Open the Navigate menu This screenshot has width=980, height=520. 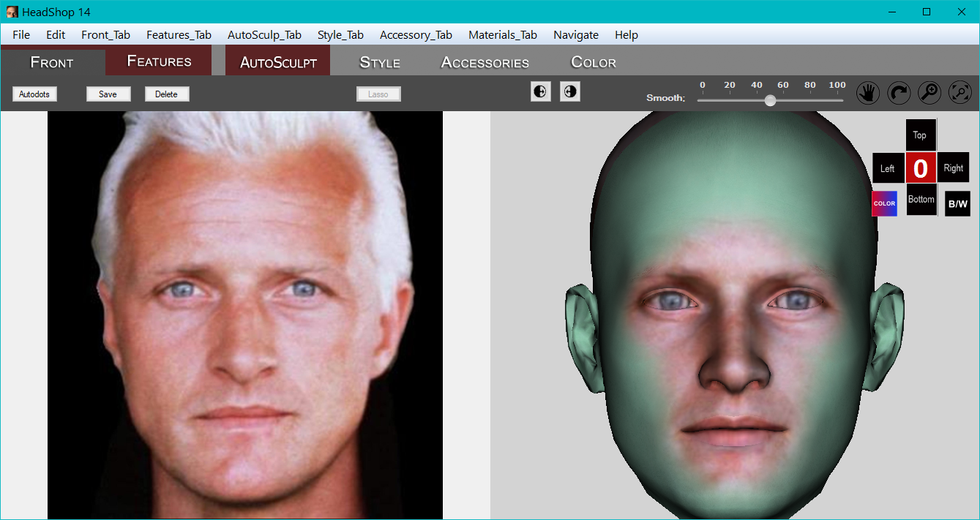[x=576, y=34]
